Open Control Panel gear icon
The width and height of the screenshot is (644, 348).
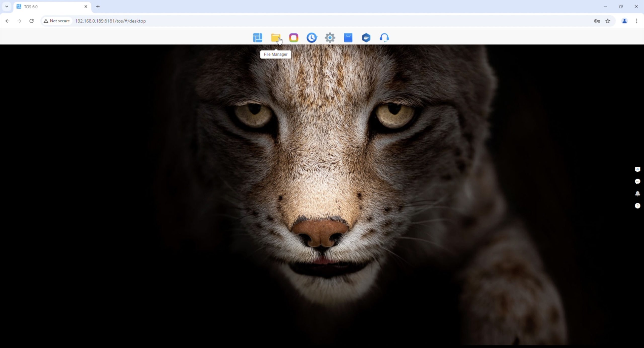tap(330, 38)
